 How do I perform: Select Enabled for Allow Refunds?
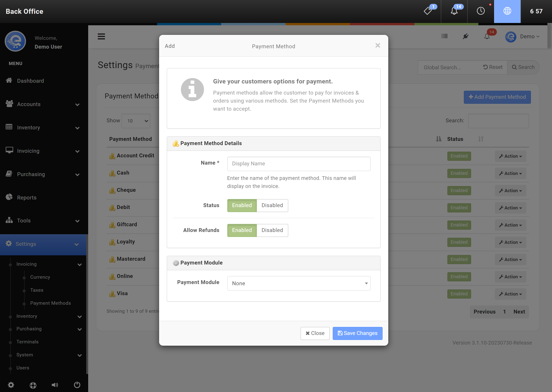(242, 230)
